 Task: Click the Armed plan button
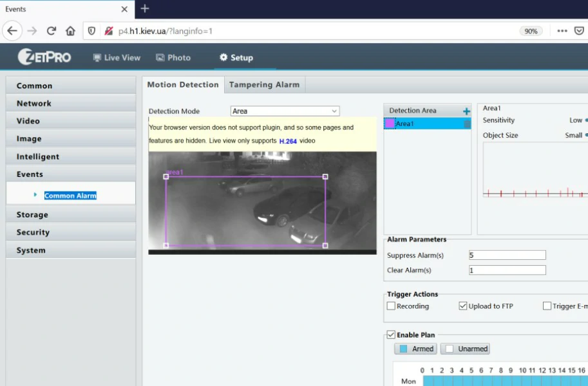point(415,348)
